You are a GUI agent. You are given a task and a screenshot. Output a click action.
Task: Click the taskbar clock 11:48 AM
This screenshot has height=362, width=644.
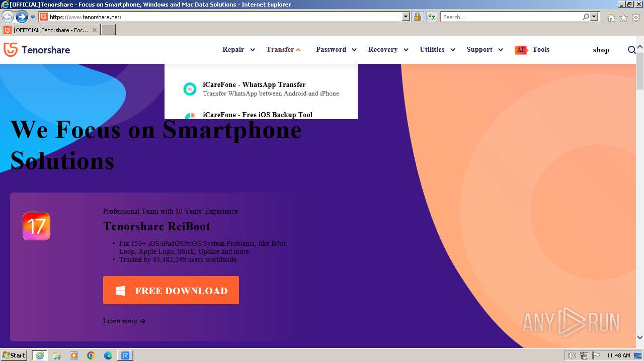(x=618, y=355)
